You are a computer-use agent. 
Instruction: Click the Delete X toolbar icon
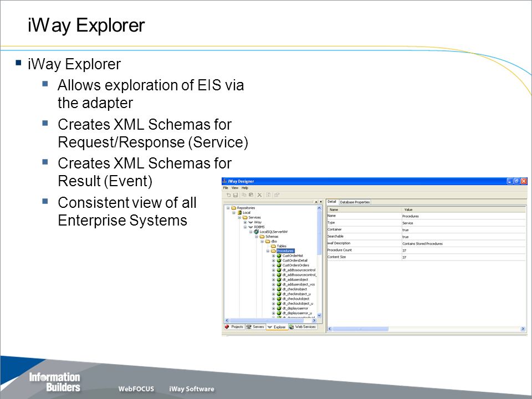259,195
